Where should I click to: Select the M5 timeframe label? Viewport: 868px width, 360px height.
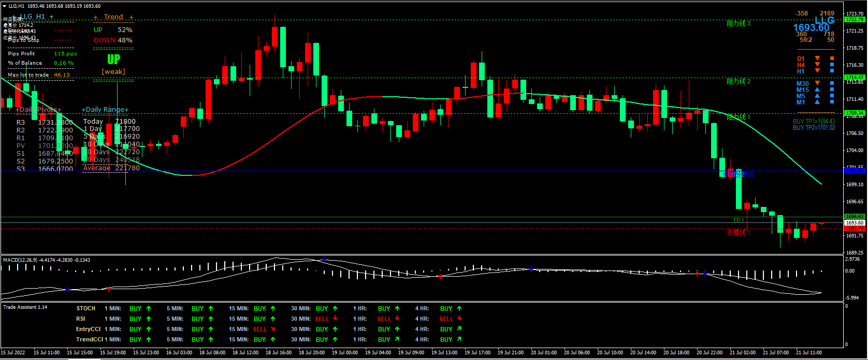(x=801, y=96)
